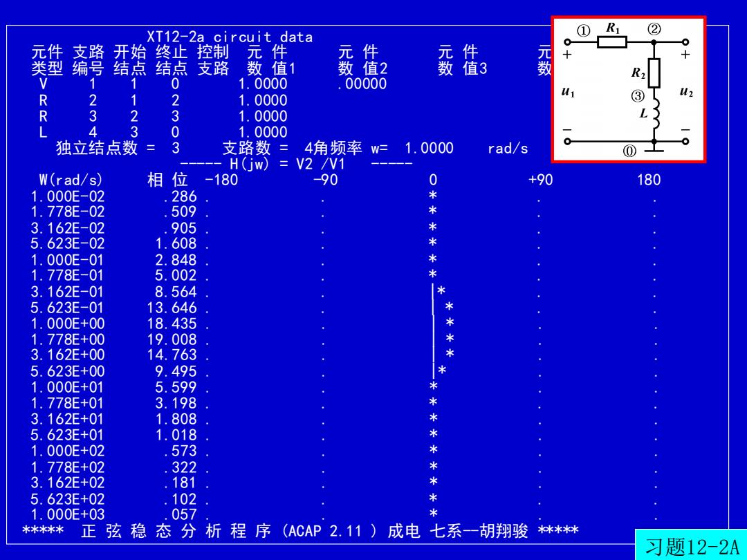Viewport: 747px width, 560px height.
Task: Select the frequency value 3.162E+00
Action: (x=68, y=355)
